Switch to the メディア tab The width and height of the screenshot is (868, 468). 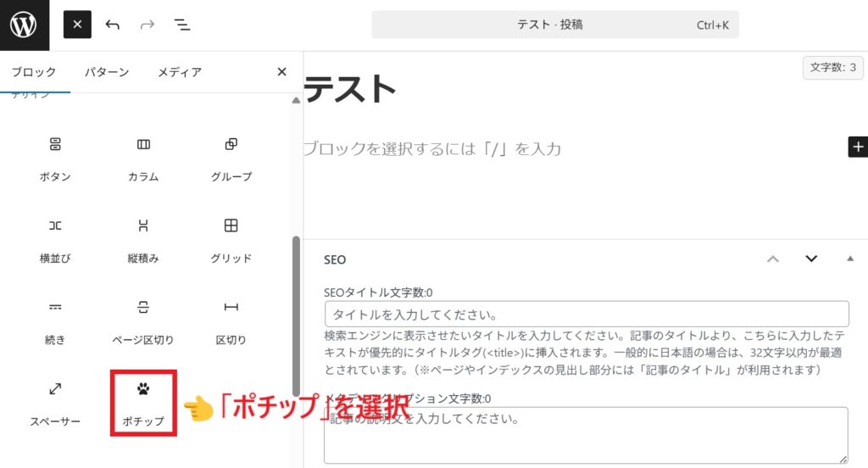point(180,72)
